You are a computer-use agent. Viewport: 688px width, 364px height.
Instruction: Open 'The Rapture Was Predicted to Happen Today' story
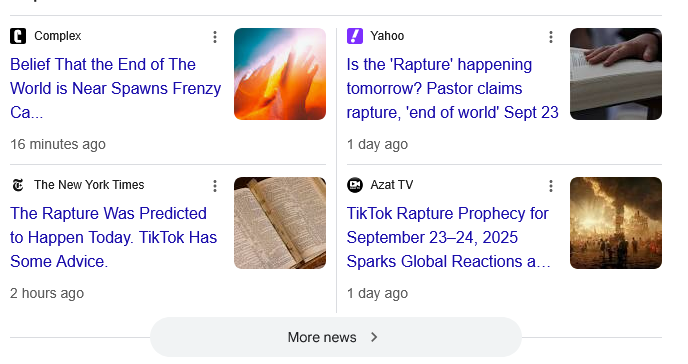pyautogui.click(x=114, y=237)
